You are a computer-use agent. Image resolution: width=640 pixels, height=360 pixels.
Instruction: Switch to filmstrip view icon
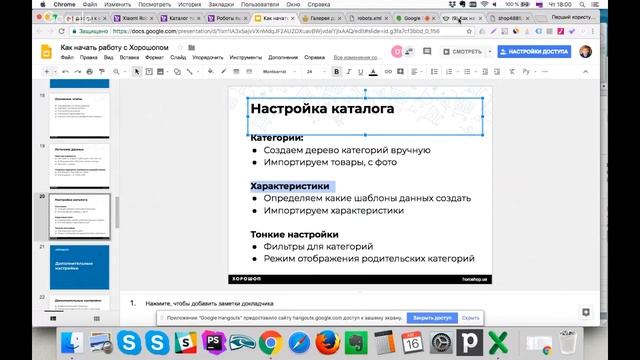click(x=53, y=318)
